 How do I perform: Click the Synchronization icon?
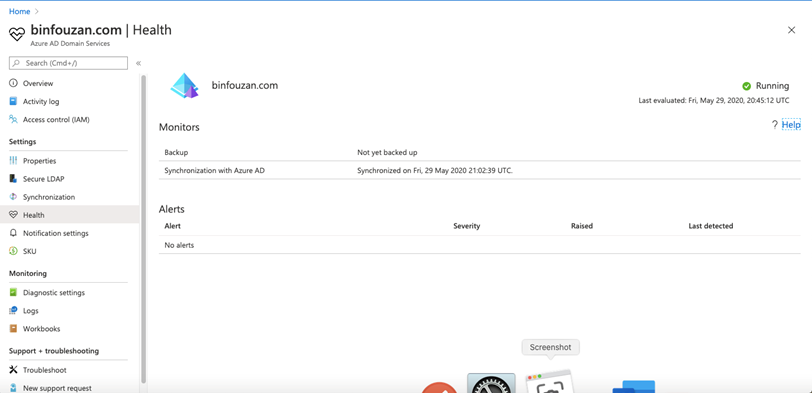coord(13,197)
